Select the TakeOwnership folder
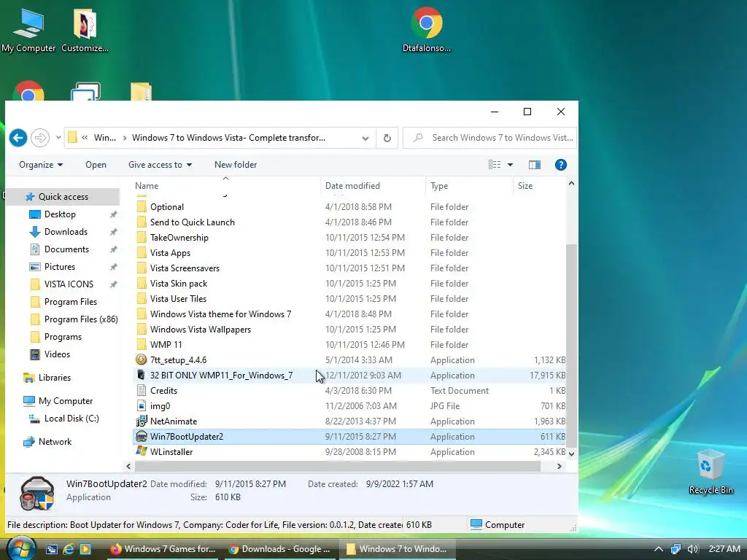Screen dimensions: 747x560 coord(179,238)
